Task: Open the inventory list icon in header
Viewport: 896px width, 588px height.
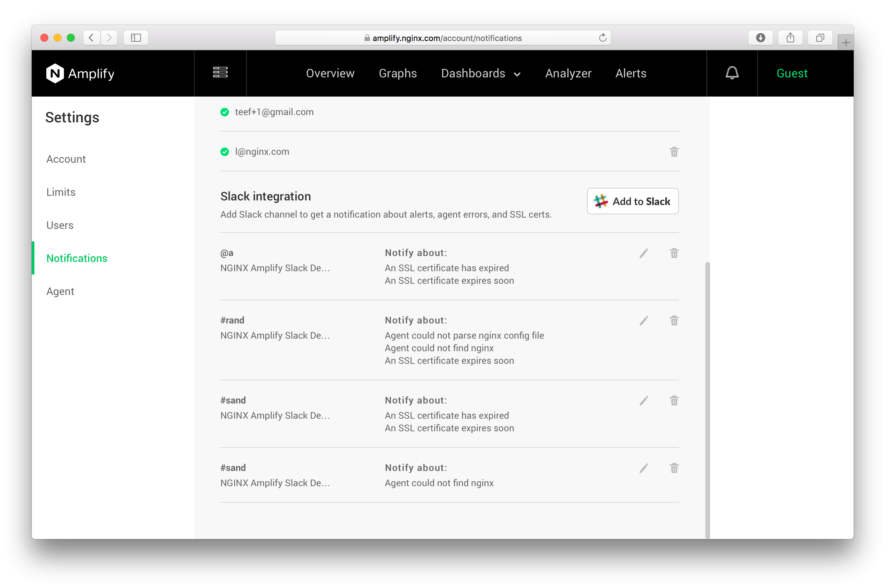Action: pyautogui.click(x=220, y=72)
